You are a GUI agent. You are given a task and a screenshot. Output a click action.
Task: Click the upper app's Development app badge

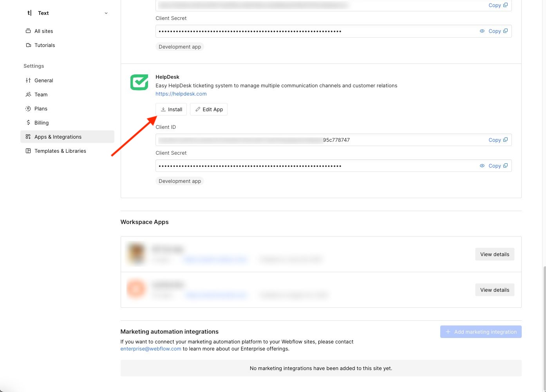tap(180, 47)
